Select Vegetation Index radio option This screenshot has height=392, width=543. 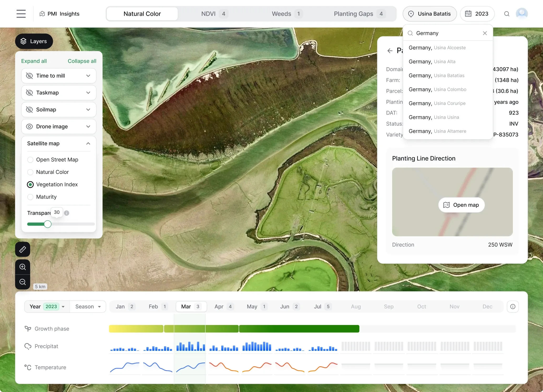30,184
